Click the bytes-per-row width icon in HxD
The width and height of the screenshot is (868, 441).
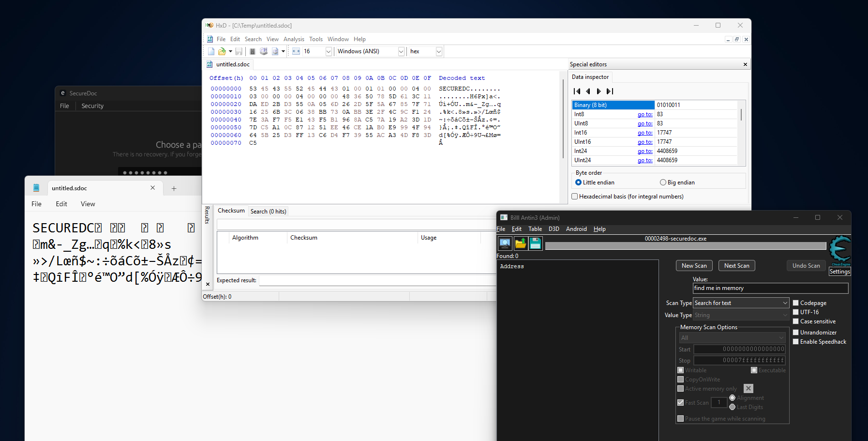296,51
